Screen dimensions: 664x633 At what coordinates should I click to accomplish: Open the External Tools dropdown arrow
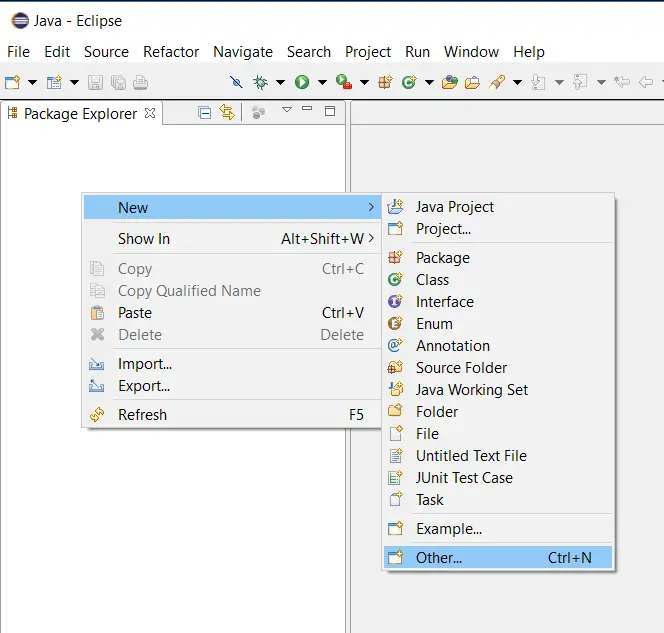click(x=364, y=82)
